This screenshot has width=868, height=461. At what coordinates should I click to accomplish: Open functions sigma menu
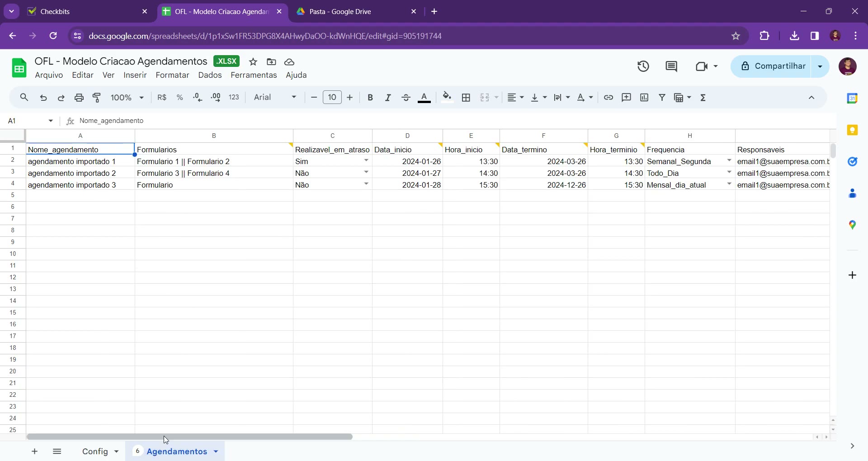click(703, 98)
